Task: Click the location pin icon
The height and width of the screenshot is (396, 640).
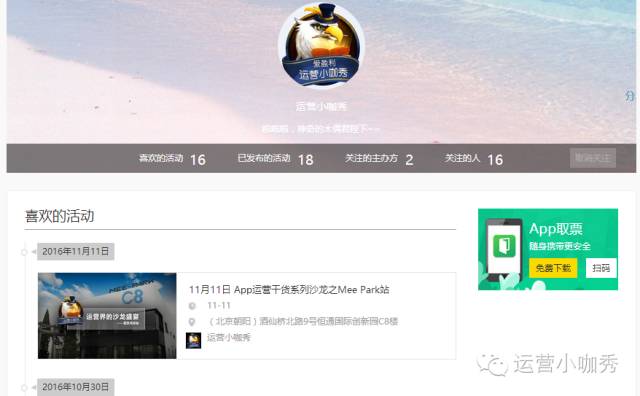Action: click(x=192, y=322)
